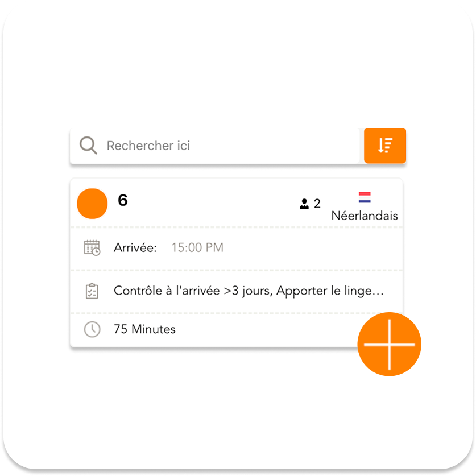Click the calendar clock arrival icon
The width and height of the screenshot is (476, 476).
point(92,248)
